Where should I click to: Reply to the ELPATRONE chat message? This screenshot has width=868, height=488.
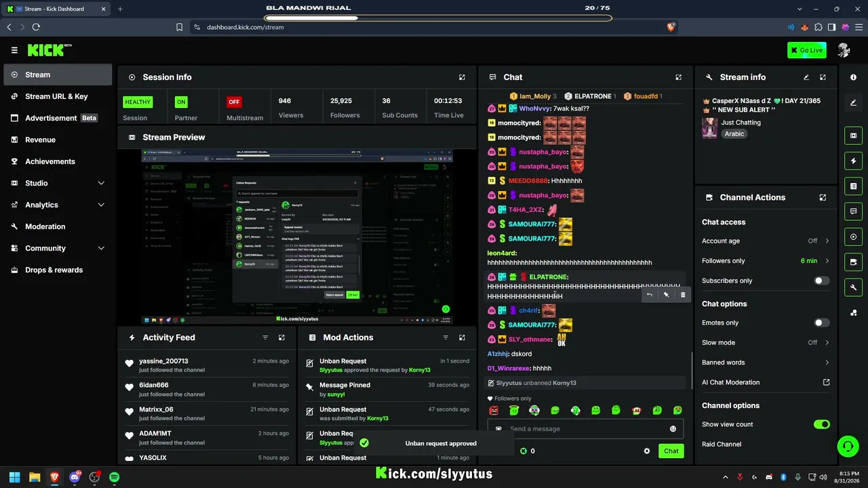click(x=650, y=295)
